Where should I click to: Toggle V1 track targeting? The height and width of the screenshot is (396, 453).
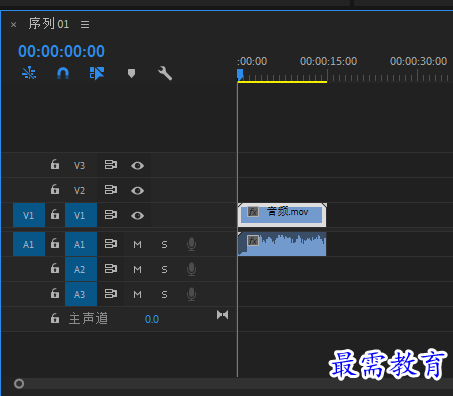(81, 215)
